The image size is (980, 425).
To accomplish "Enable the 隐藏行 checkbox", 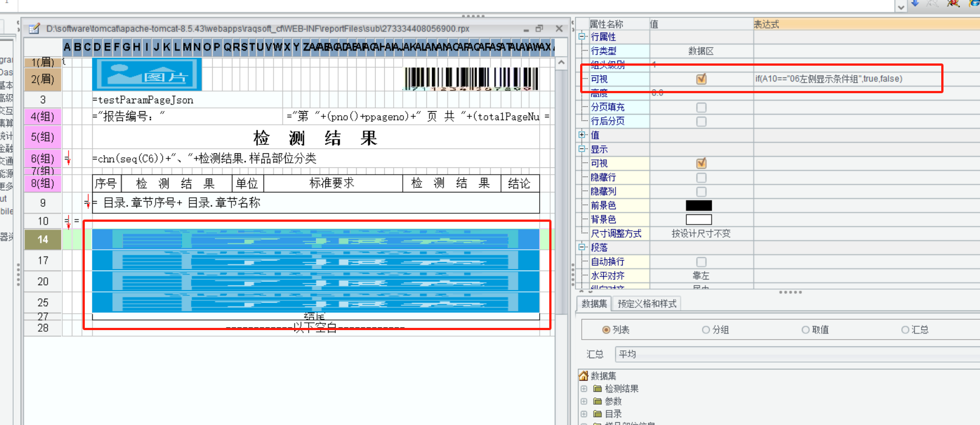I will [701, 177].
